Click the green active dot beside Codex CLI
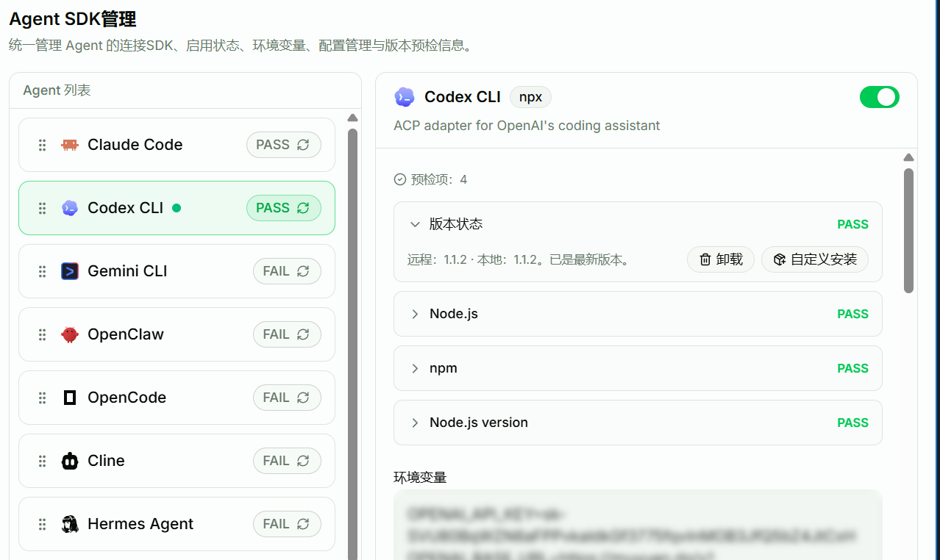Image resolution: width=940 pixels, height=560 pixels. click(176, 208)
